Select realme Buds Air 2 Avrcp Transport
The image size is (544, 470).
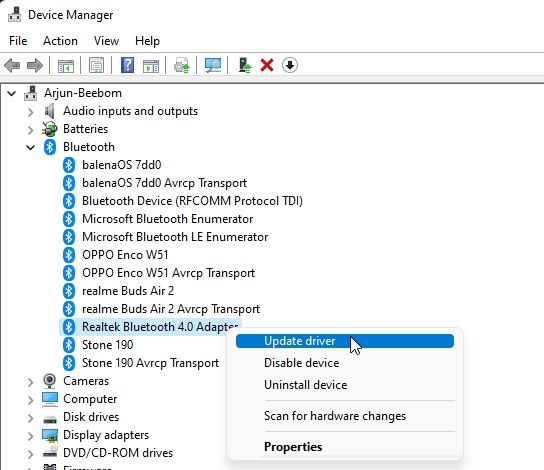point(171,309)
